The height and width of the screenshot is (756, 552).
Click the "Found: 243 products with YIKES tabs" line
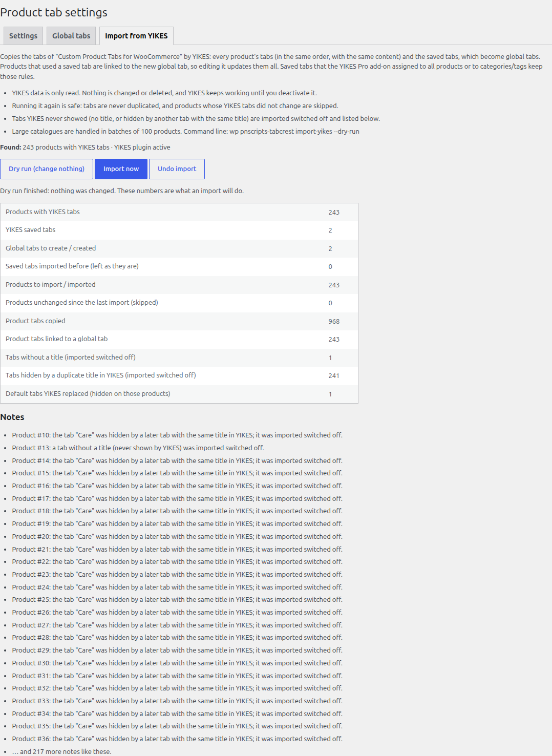tap(85, 148)
